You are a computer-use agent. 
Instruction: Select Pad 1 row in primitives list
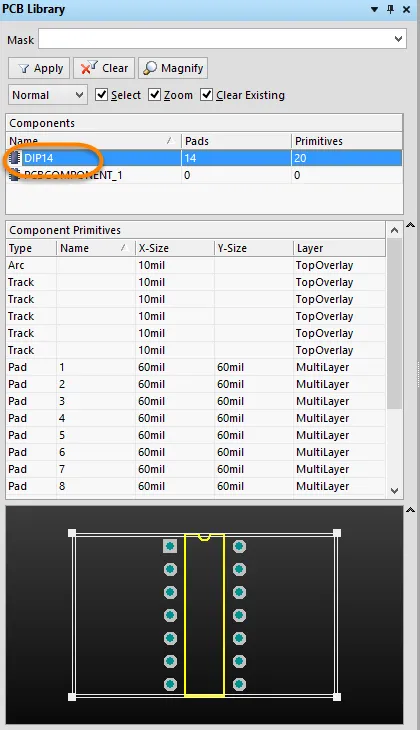[196, 367]
